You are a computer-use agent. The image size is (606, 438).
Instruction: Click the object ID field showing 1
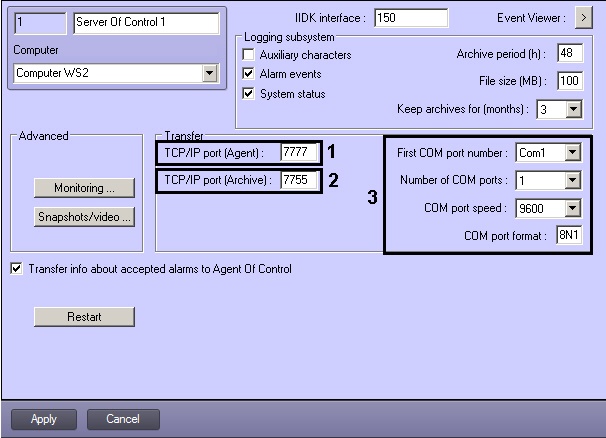point(40,23)
